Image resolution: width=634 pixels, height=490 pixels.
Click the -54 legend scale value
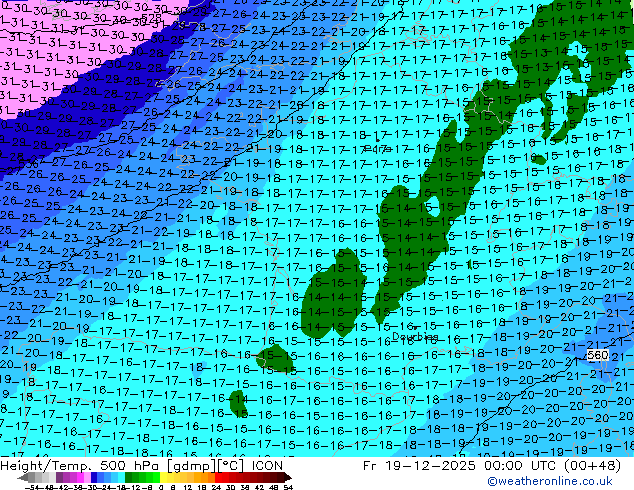coord(32,487)
